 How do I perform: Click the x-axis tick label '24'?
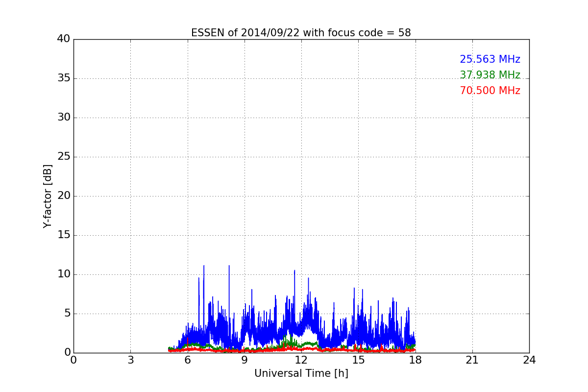click(529, 360)
